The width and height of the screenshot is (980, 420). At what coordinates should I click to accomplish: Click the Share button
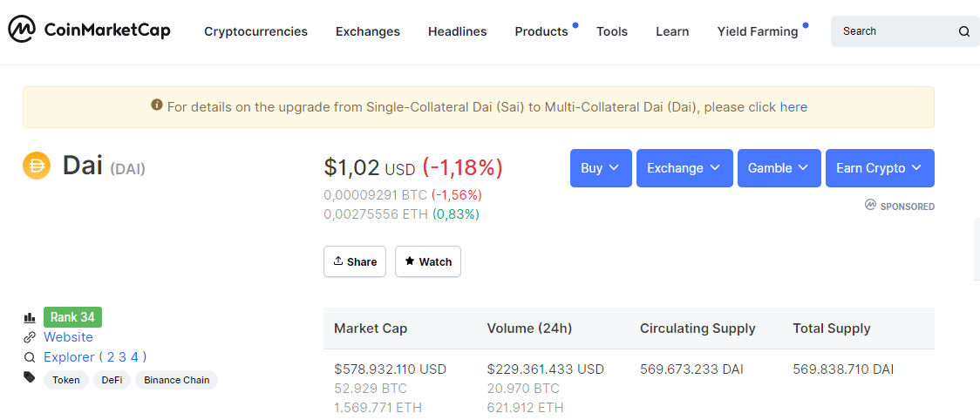coord(354,261)
